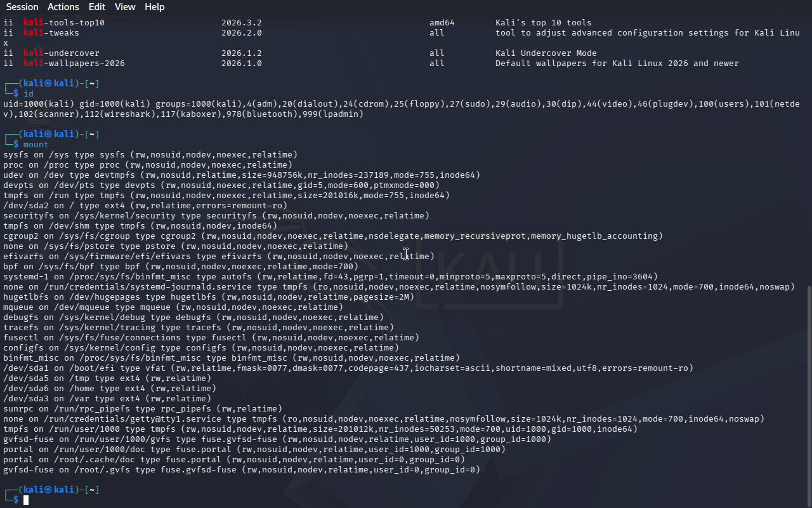Click the tmpfs on /dev/shm line
The image size is (812, 508).
coord(140,226)
